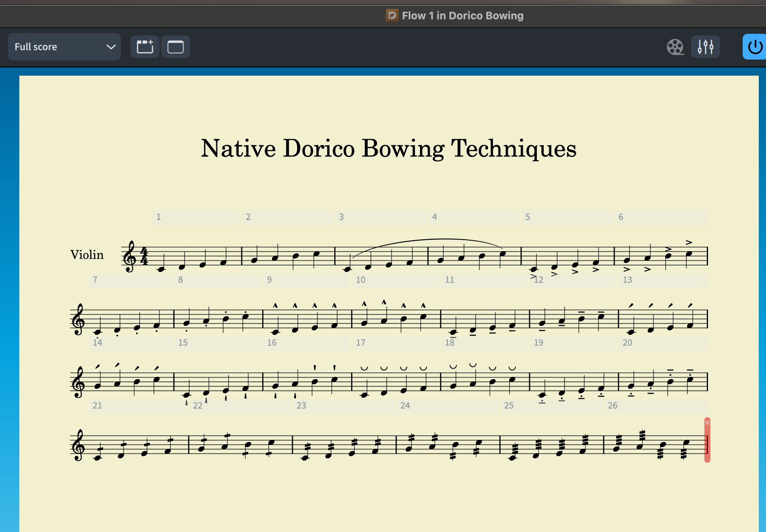Screen dimensions: 766x532
Task: Select bar number 17
Action: tap(361, 342)
